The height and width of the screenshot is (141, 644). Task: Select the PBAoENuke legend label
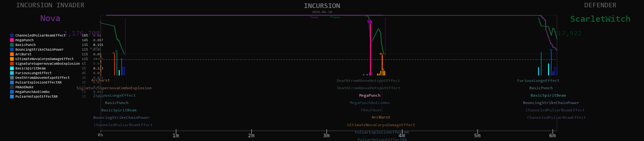pyautogui.click(x=24, y=87)
